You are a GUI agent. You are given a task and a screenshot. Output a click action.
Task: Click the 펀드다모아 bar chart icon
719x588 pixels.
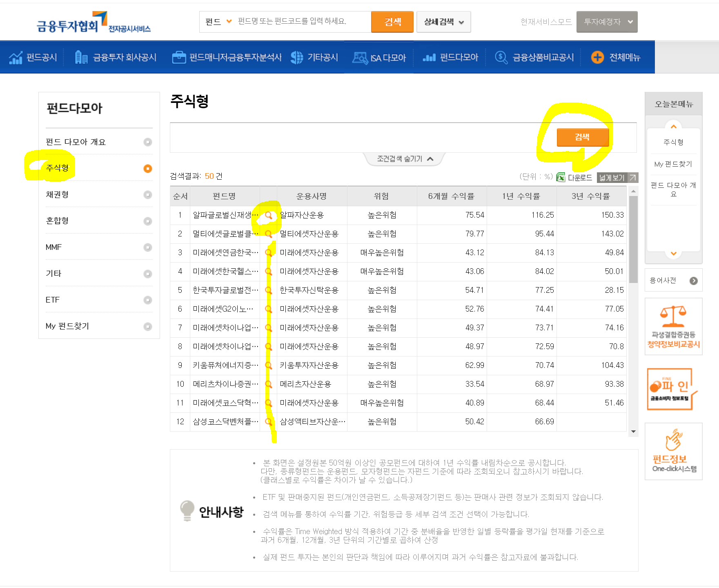coord(429,58)
